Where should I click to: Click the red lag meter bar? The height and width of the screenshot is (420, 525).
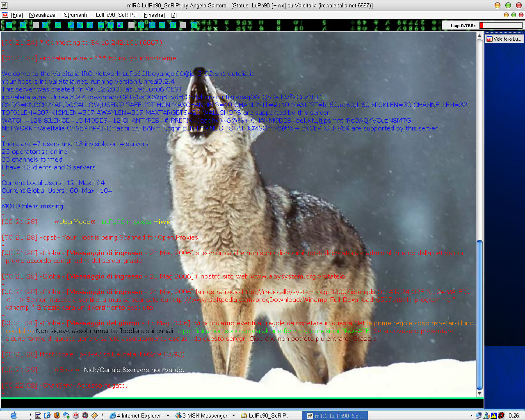coord(501,25)
